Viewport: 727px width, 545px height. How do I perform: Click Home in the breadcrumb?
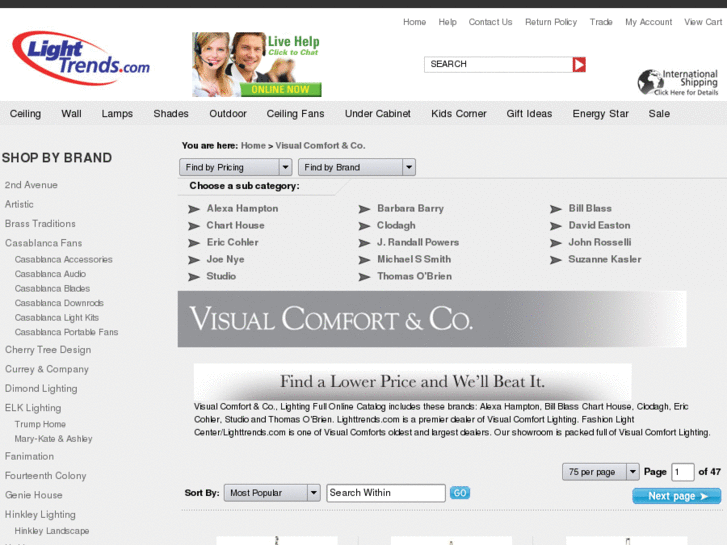253,146
